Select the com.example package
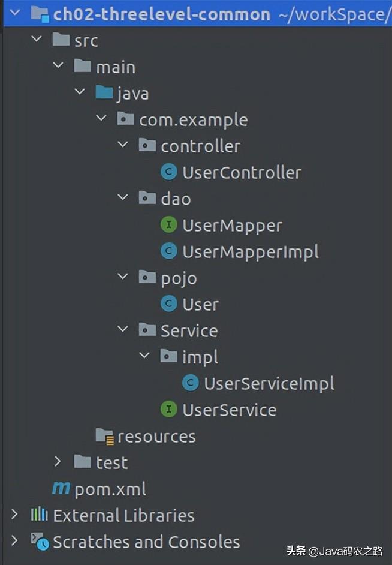The image size is (392, 565). point(193,120)
